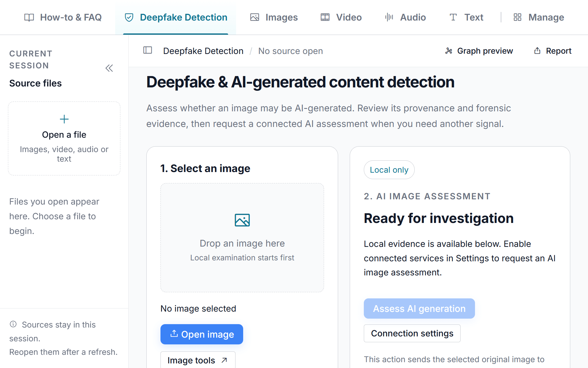Click the image icon in the drop zone
This screenshot has width=588, height=368.
242,220
